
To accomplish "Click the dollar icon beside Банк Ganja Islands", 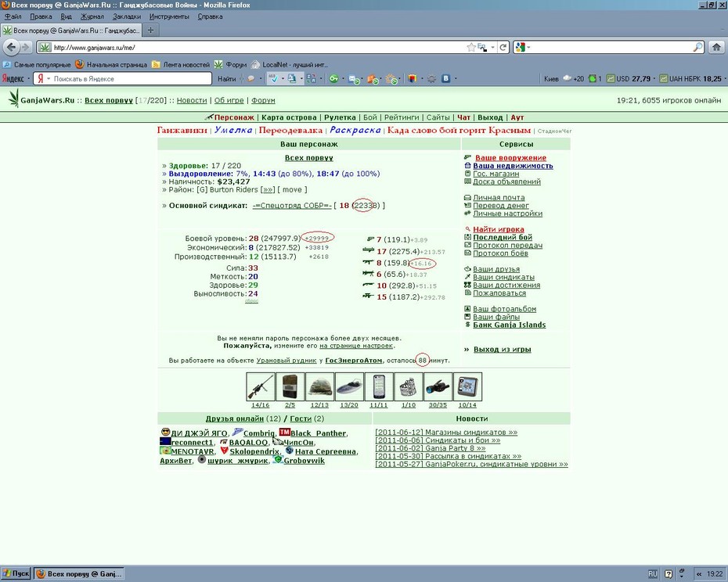I will pos(467,325).
